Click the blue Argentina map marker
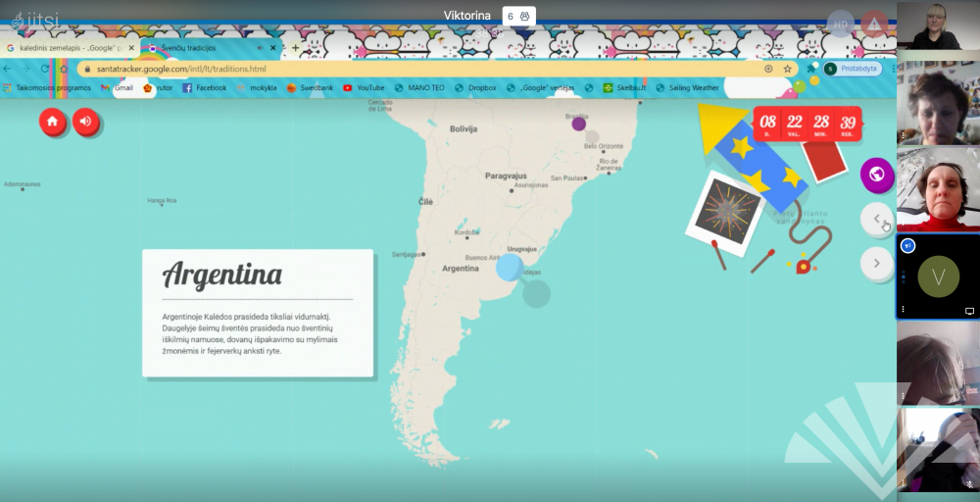This screenshot has width=980, height=502. (x=510, y=267)
